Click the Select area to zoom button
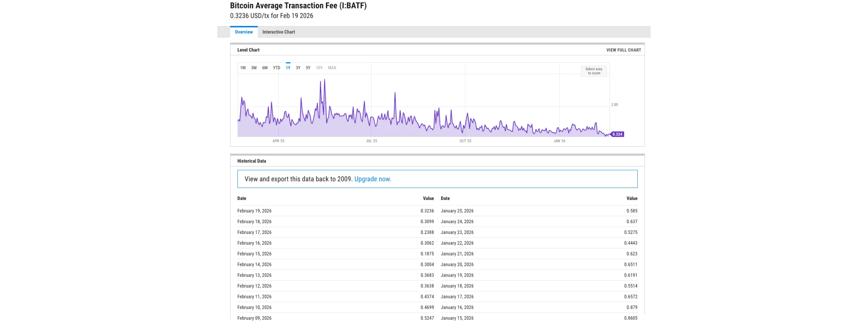 click(x=594, y=71)
